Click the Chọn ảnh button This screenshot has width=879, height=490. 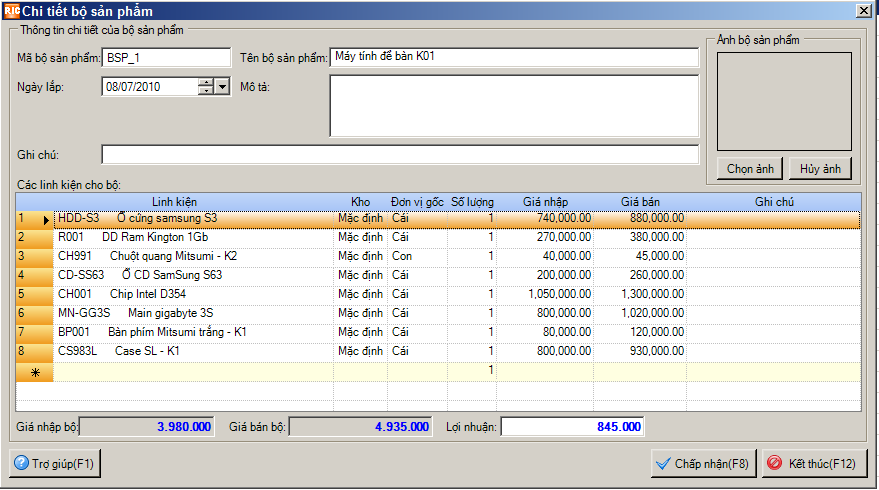pyautogui.click(x=750, y=169)
